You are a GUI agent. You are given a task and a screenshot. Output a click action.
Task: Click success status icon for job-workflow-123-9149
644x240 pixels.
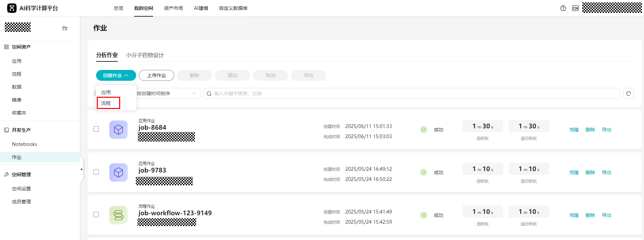coord(424,215)
